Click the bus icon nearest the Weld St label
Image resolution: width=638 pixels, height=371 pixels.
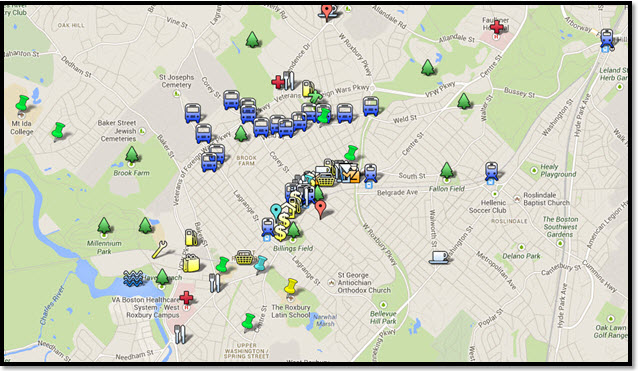coord(371,106)
